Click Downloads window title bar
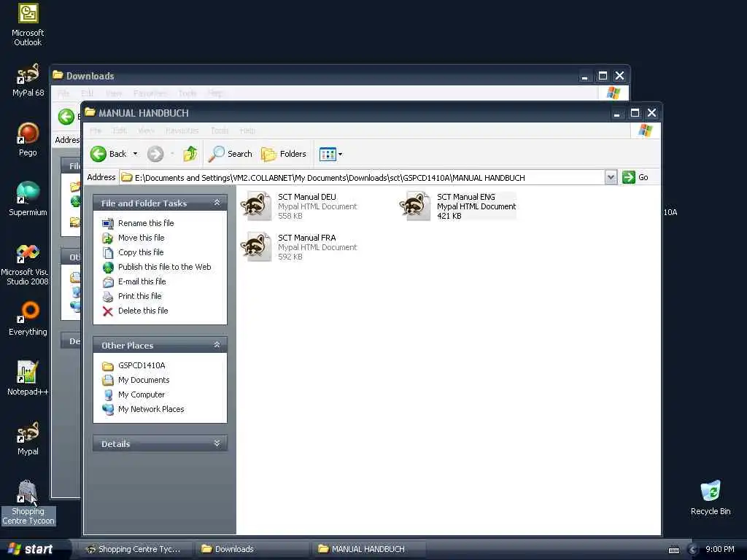The width and height of the screenshot is (747, 560). [314, 76]
